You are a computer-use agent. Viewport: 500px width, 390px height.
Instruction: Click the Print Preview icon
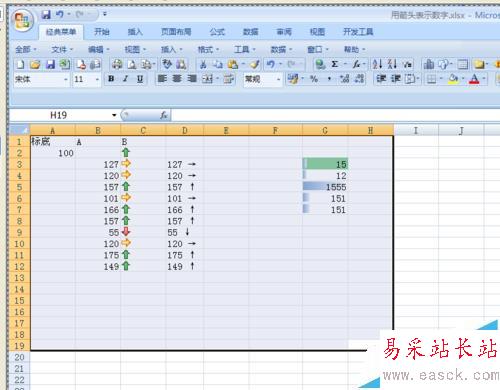pyautogui.click(x=132, y=64)
